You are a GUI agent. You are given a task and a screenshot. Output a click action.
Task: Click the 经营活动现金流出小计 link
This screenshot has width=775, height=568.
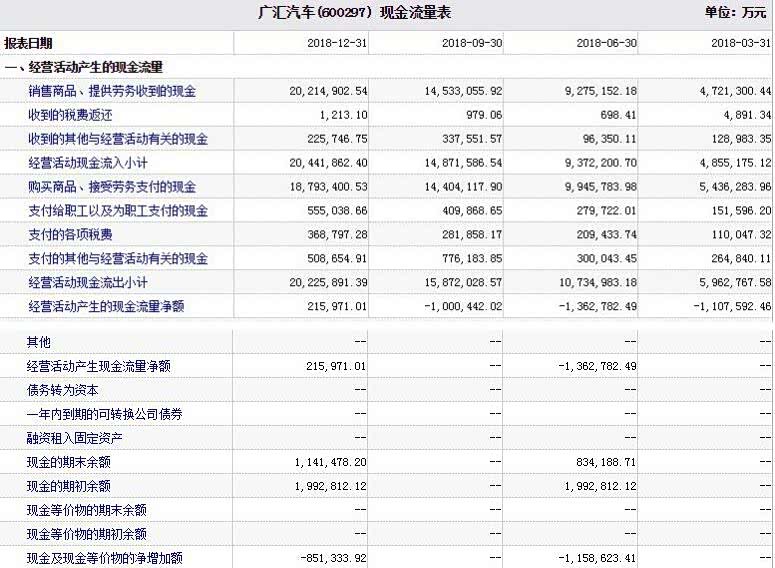coord(90,283)
